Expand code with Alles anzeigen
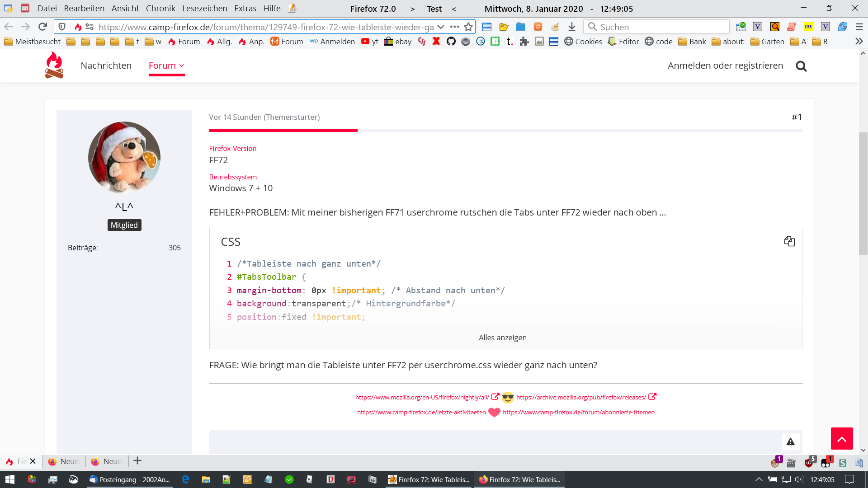The image size is (868, 488). [502, 338]
